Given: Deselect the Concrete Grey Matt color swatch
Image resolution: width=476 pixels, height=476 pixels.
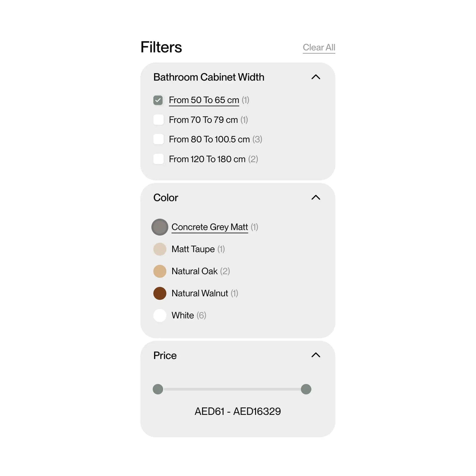Looking at the screenshot, I should pyautogui.click(x=160, y=227).
